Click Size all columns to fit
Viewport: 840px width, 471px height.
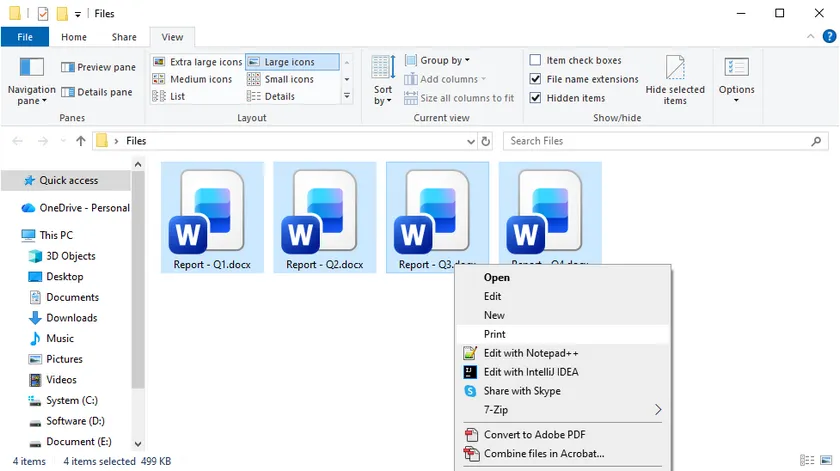click(459, 98)
